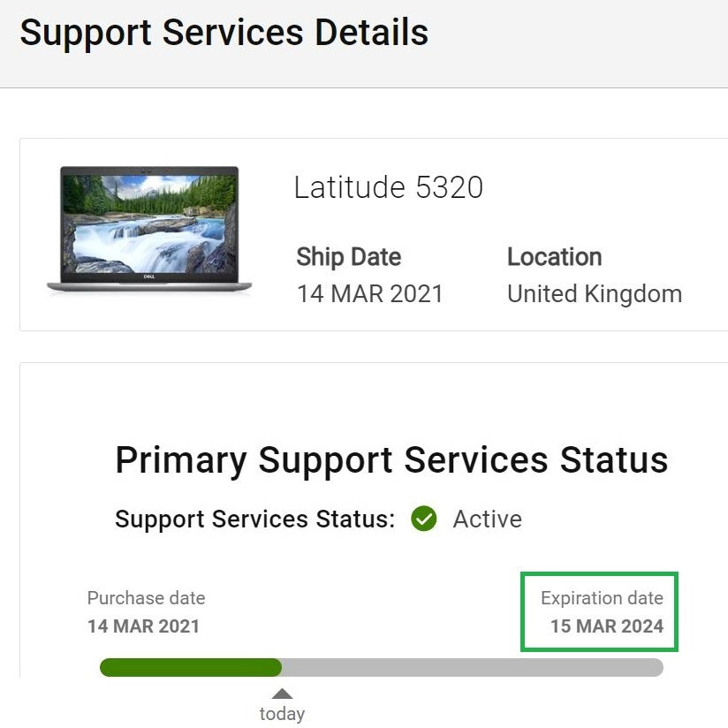Click the Expiration date label
The width and height of the screenshot is (728, 728).
click(602, 598)
